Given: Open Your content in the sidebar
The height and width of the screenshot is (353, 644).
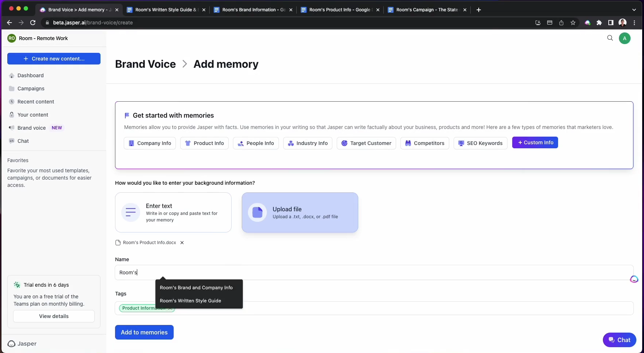Looking at the screenshot, I should pos(33,115).
